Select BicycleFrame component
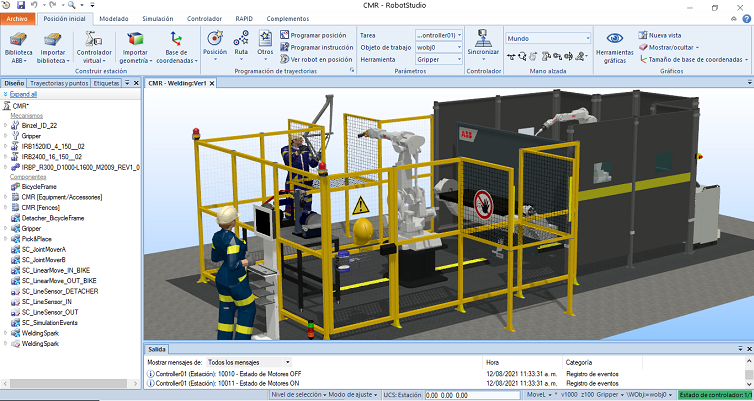Screen dimensions: 754x401 click(39, 187)
